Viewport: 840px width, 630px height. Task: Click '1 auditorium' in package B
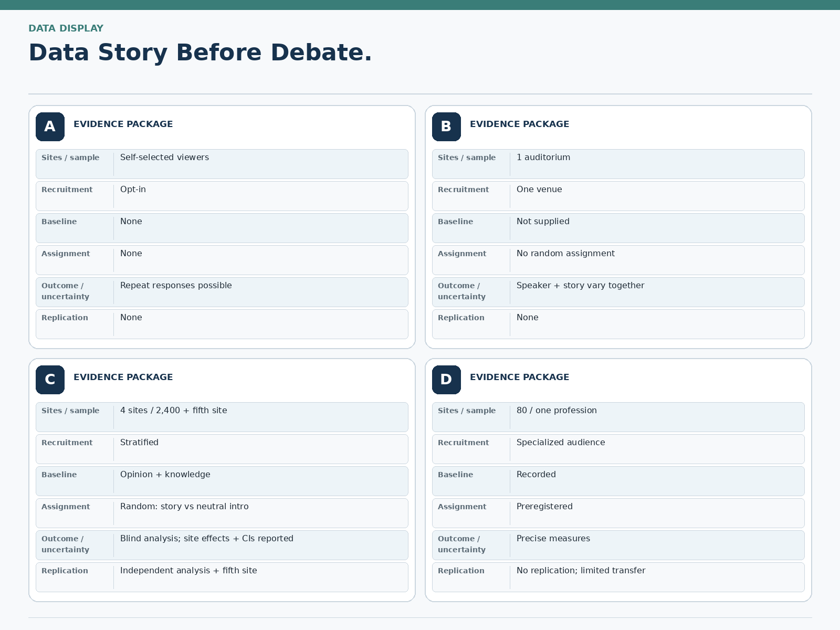[x=543, y=157]
